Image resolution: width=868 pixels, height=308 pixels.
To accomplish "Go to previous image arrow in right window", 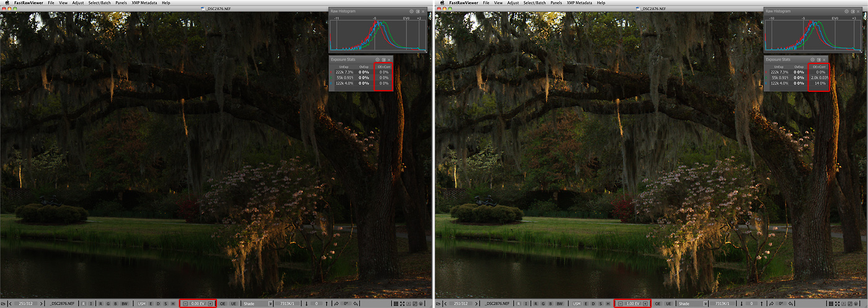I will (446, 304).
